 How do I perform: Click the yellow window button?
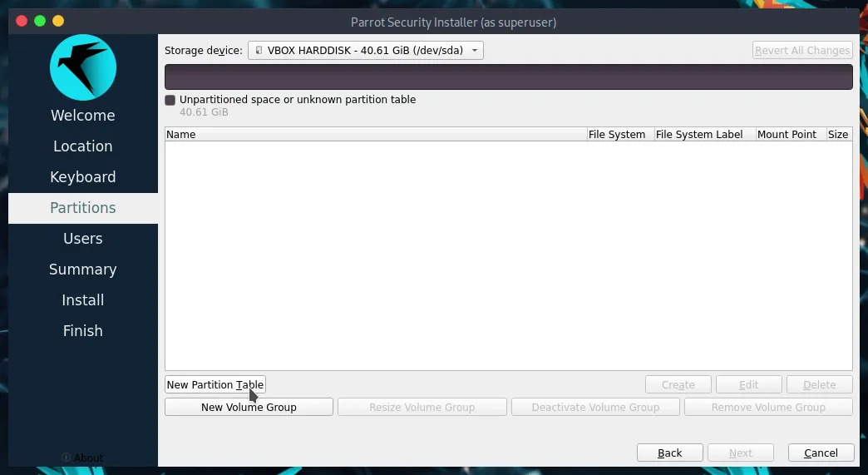(58, 21)
